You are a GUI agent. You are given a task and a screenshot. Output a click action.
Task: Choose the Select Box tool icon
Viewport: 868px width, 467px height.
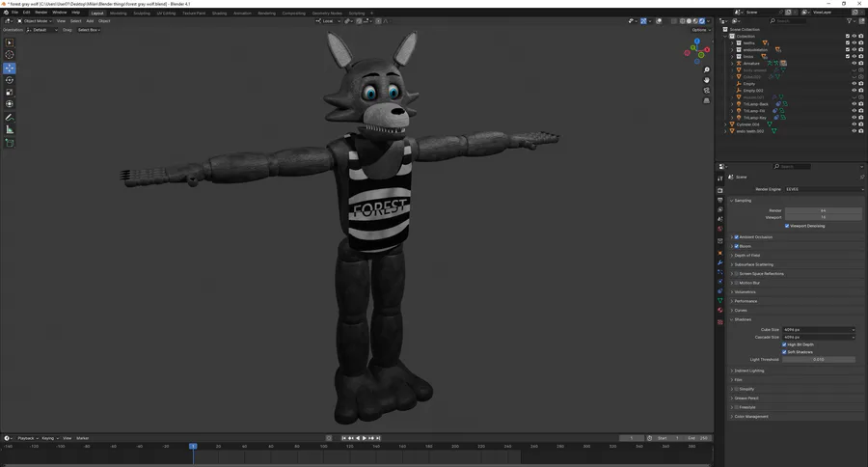click(x=10, y=42)
